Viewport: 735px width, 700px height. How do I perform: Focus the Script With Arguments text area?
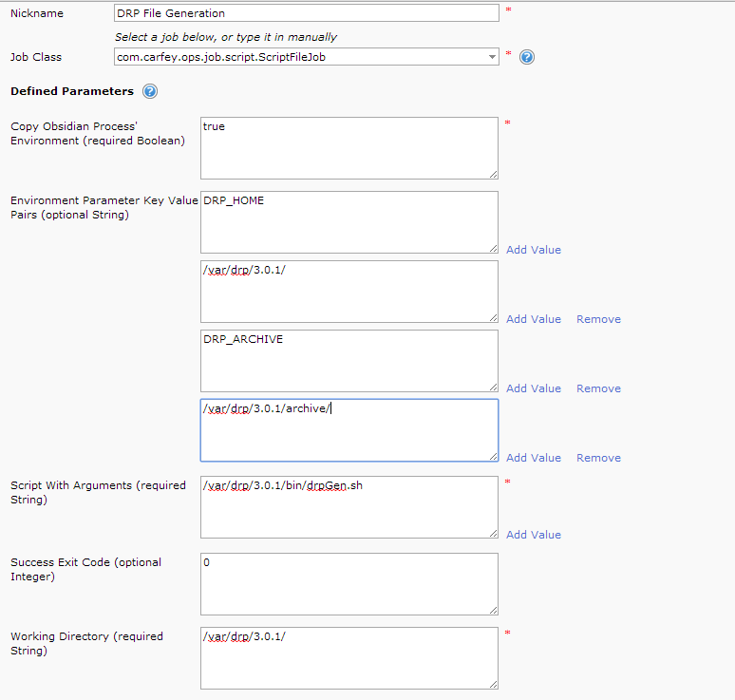tap(349, 506)
